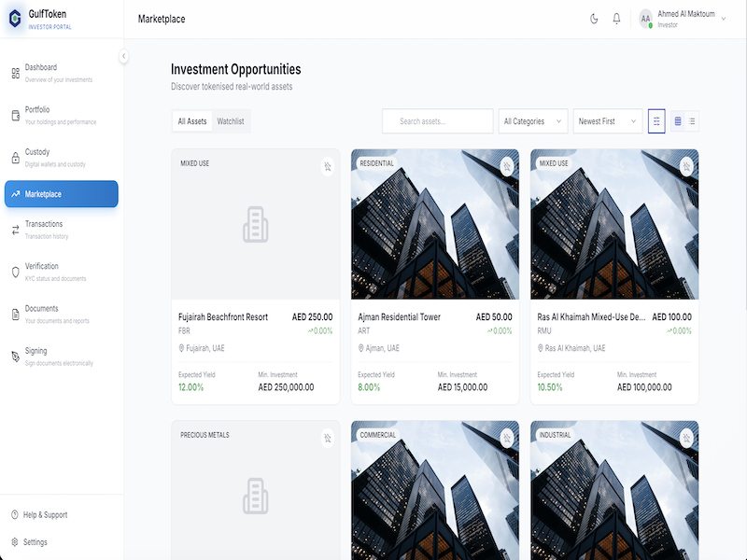747x560 pixels.
Task: Open the Verification KYC section
Action: (x=58, y=271)
